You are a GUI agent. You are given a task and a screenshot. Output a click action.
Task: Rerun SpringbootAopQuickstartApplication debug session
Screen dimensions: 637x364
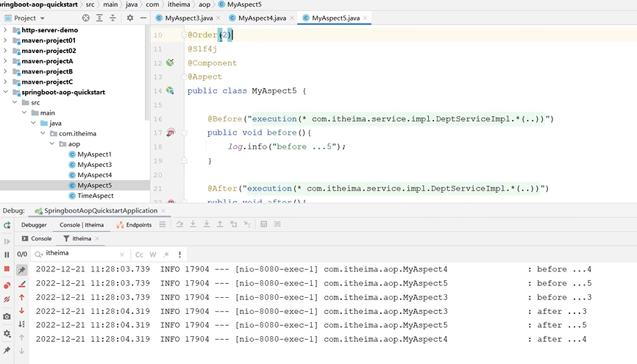(7, 226)
